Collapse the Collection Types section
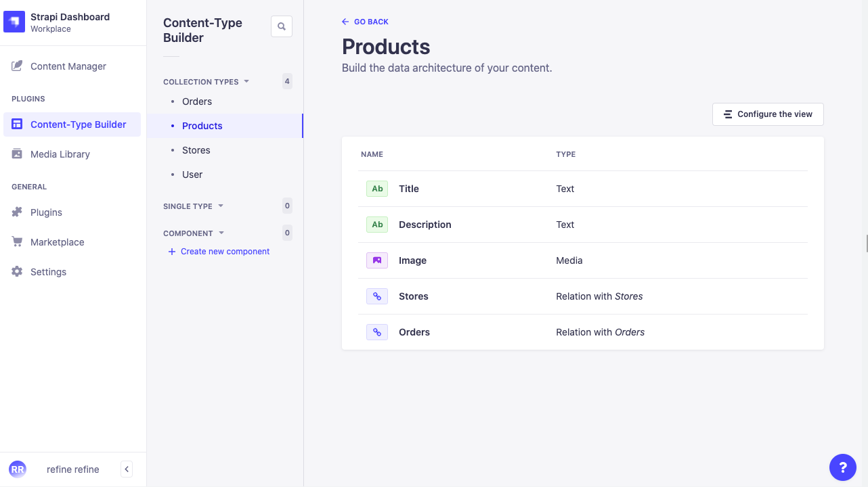 (x=248, y=81)
